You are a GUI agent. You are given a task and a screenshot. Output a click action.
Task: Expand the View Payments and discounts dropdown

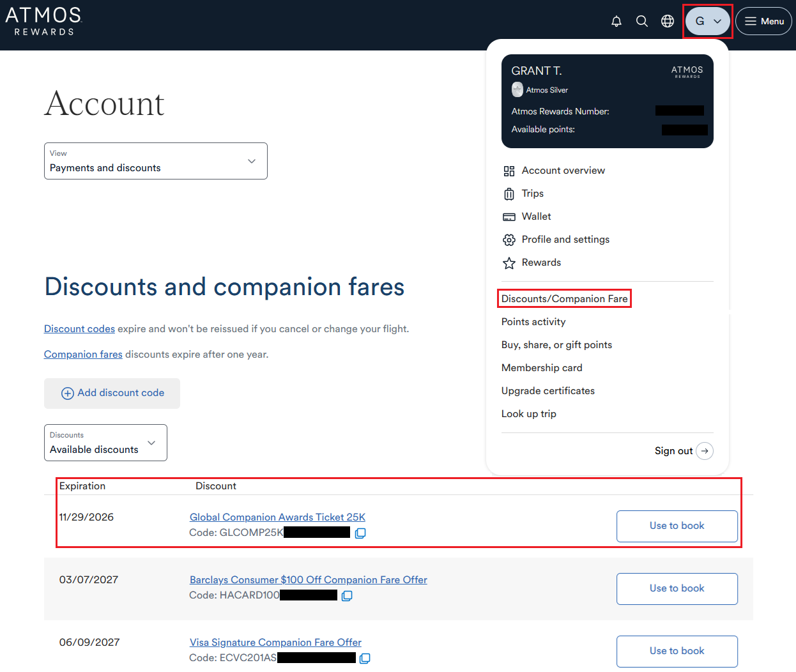pos(156,161)
